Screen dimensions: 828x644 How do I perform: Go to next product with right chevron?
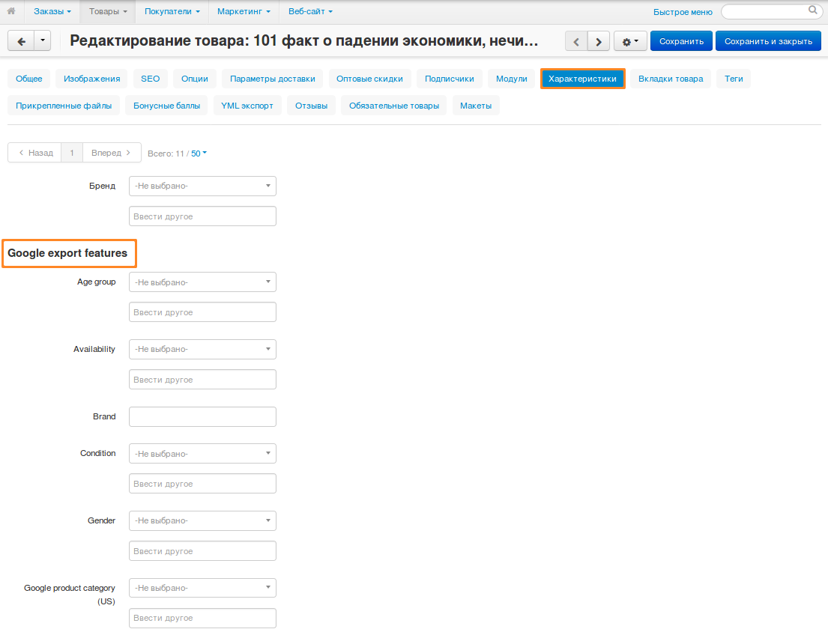pos(598,41)
